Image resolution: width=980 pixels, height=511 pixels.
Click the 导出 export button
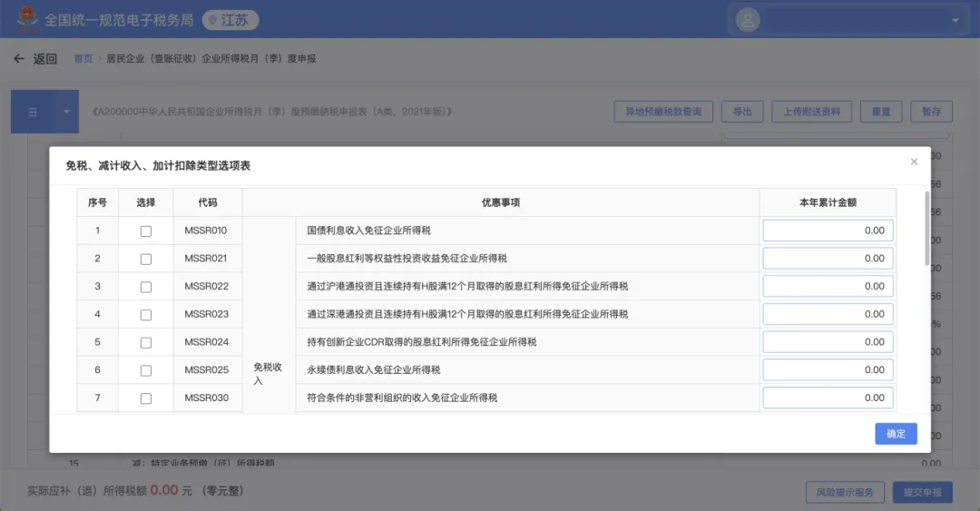pyautogui.click(x=741, y=112)
